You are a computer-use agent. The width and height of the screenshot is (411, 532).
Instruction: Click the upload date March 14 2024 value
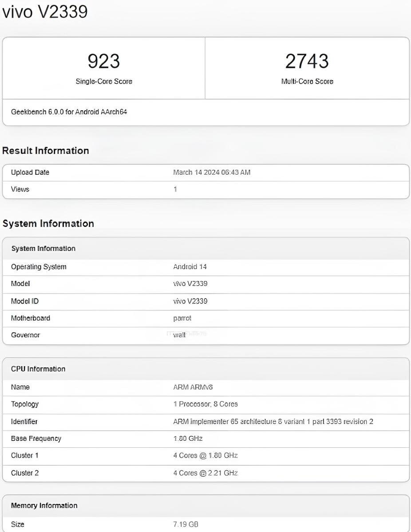pyautogui.click(x=212, y=172)
